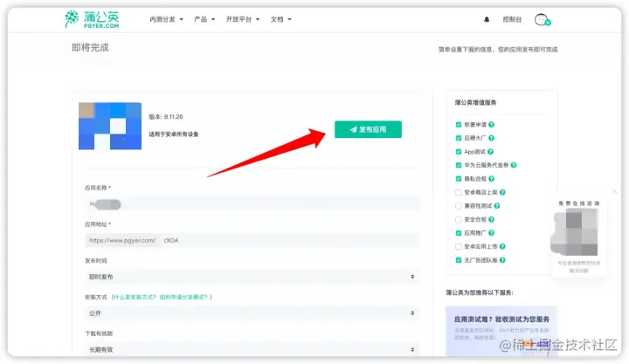Viewport: 629px width, 364px height.
Task: Go to 控制台 in the top bar
Action: point(512,19)
